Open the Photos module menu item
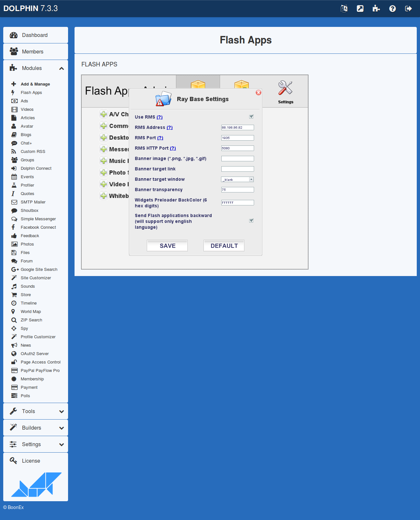The image size is (420, 520). point(27,244)
